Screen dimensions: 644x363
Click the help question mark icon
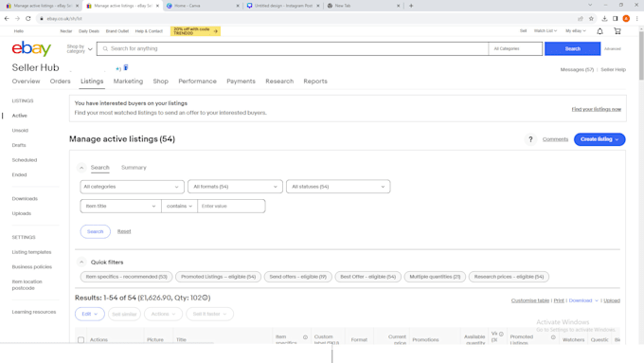(x=530, y=139)
